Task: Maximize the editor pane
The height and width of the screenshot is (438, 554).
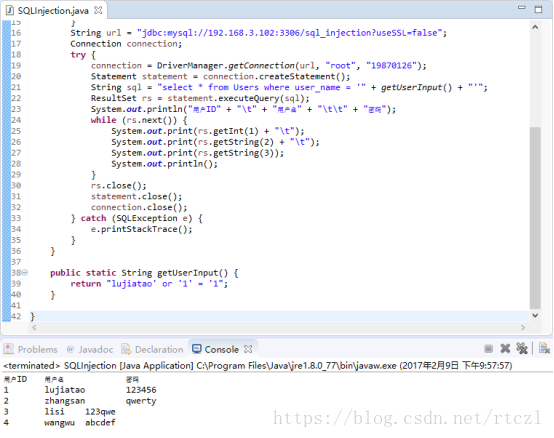Action: point(538,9)
